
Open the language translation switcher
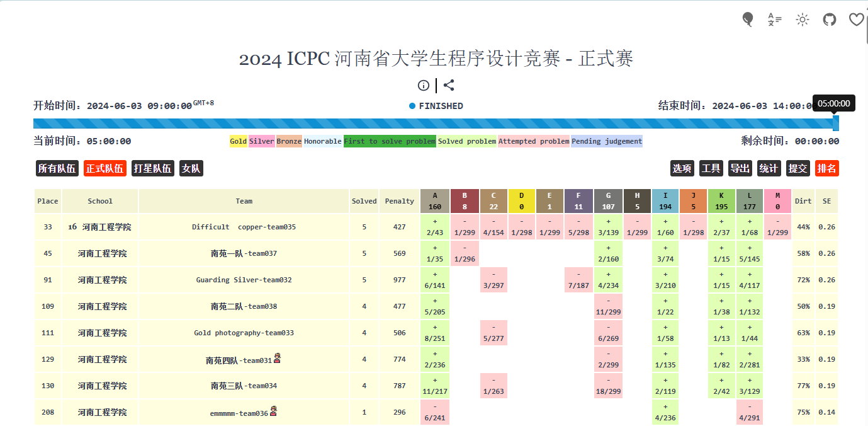click(x=775, y=20)
